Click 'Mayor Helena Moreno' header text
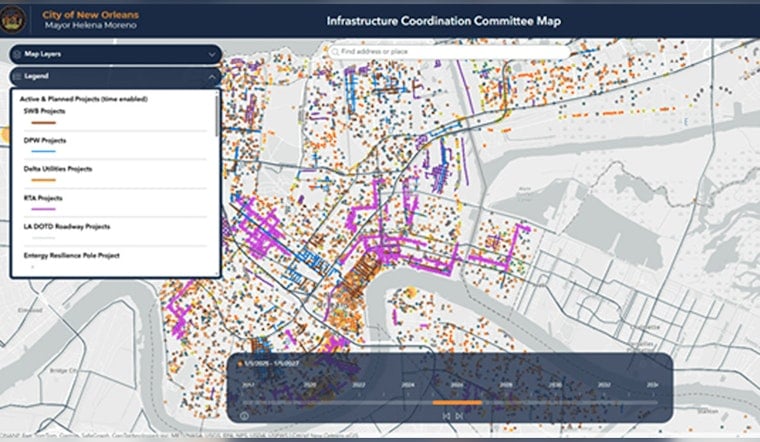Screen dimensions: 760x442 point(91,25)
